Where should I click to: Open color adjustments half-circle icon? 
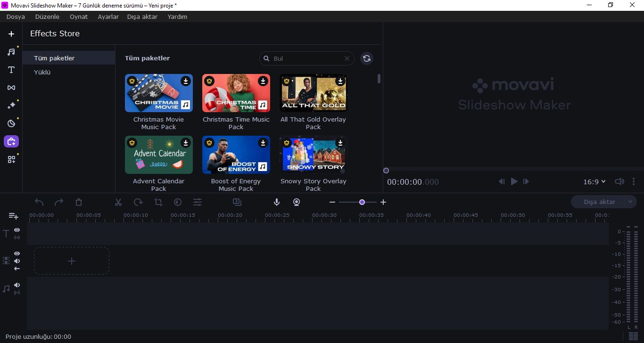click(178, 202)
